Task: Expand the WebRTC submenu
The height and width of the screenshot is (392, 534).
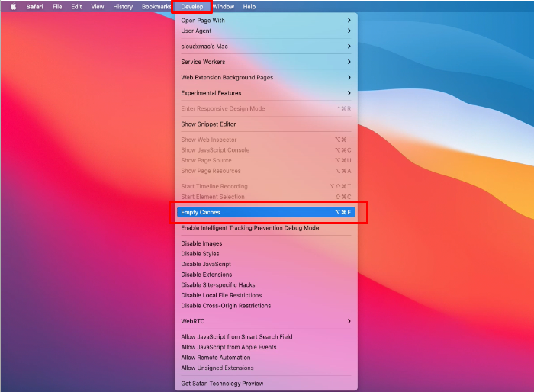Action: click(x=266, y=321)
